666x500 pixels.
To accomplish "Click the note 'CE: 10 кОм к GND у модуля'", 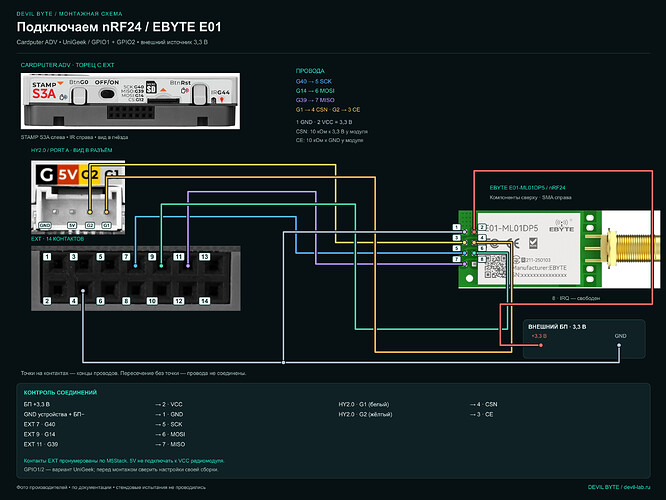I will (x=329, y=140).
